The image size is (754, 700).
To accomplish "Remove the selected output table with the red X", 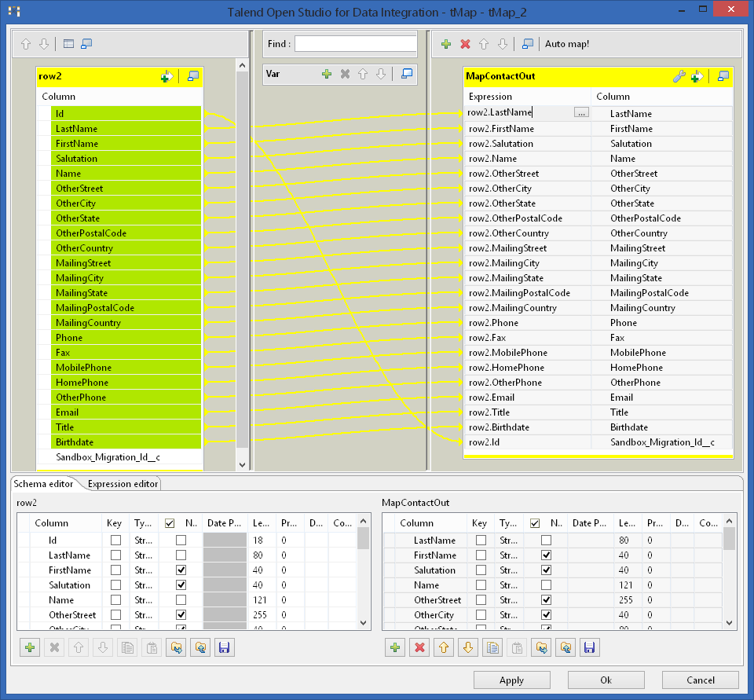I will (x=465, y=44).
